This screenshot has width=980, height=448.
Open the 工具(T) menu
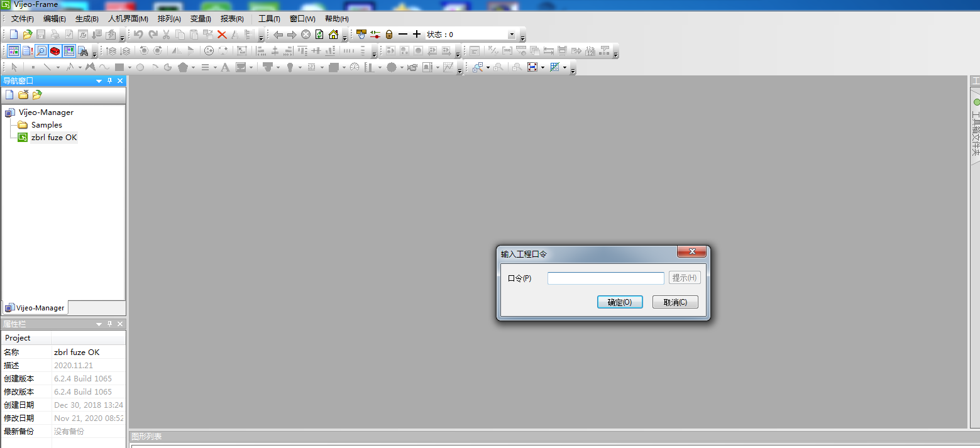coord(269,19)
